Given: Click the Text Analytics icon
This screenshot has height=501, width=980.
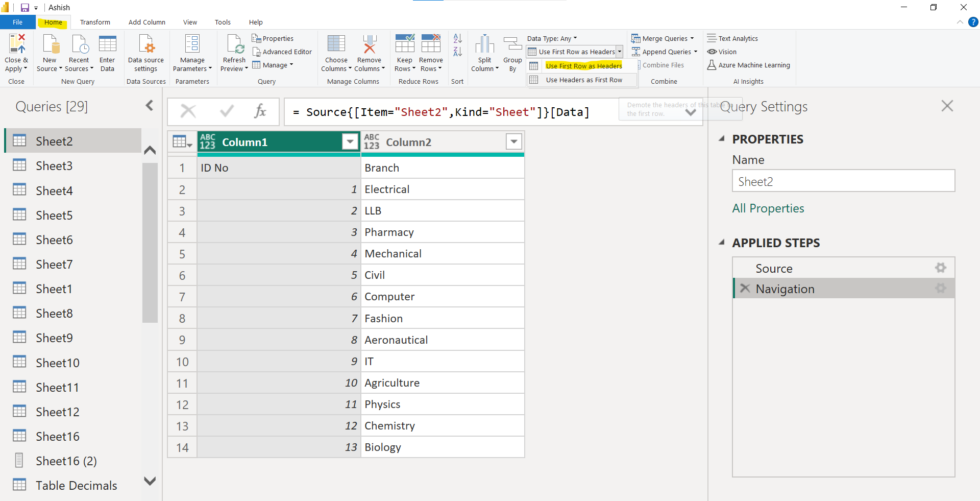Looking at the screenshot, I should tap(732, 38).
